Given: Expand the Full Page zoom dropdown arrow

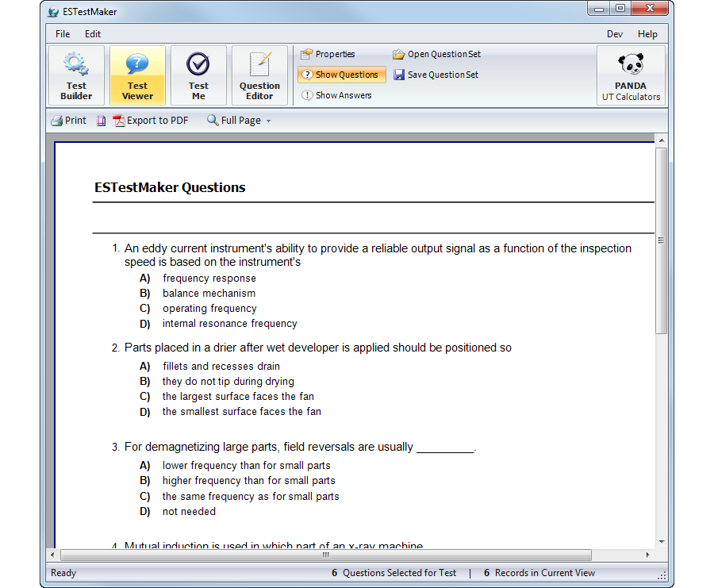Looking at the screenshot, I should [268, 121].
